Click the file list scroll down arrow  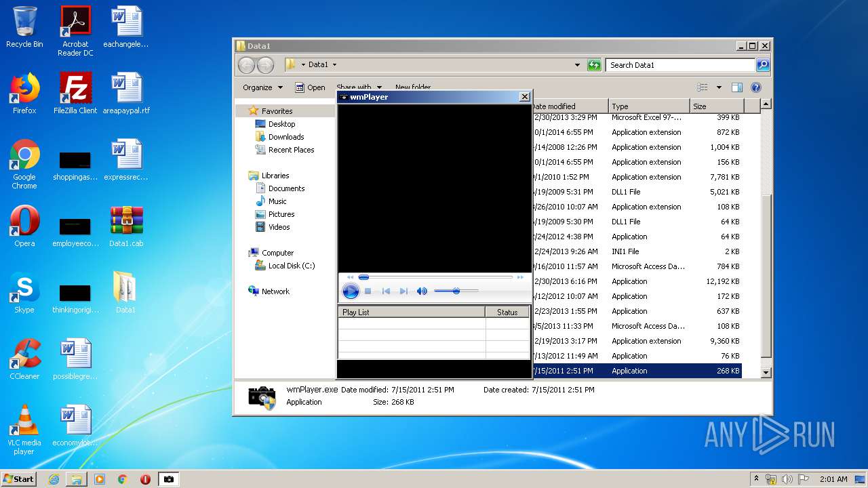[x=766, y=372]
